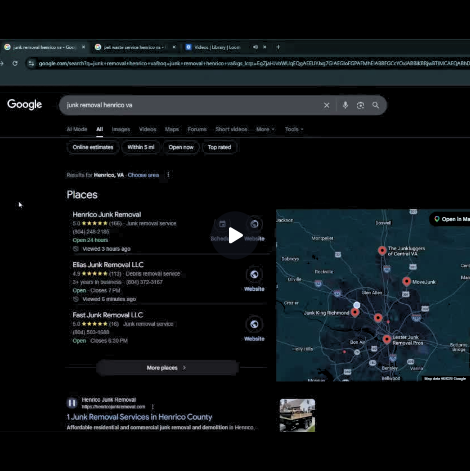Click Junk King Richmond map pin
Image resolution: width=470 pixels, height=471 pixels.
coord(355,312)
